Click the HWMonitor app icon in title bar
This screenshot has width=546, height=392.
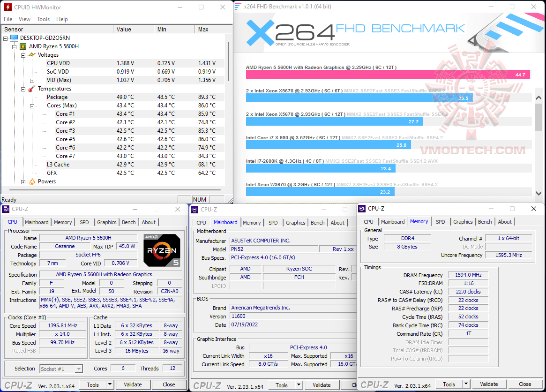tap(7, 7)
